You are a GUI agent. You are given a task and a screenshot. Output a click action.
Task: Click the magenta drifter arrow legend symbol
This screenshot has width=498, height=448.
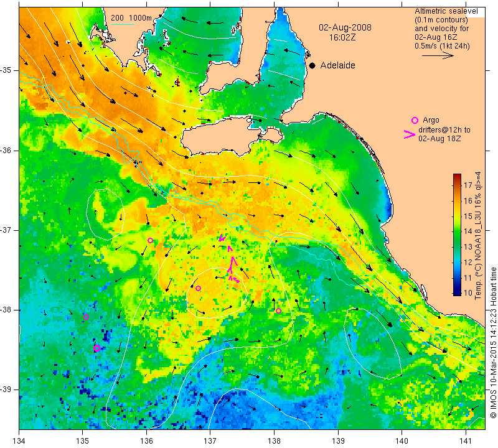[x=410, y=134]
